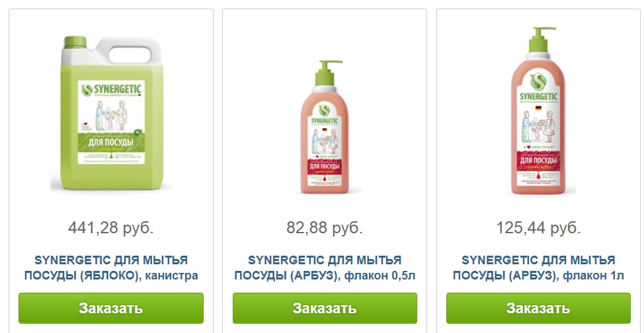The width and height of the screenshot is (644, 333).
Task: Open the SYNERGETIC (ЯБЛОКО) канистра title link
Action: tap(111, 268)
